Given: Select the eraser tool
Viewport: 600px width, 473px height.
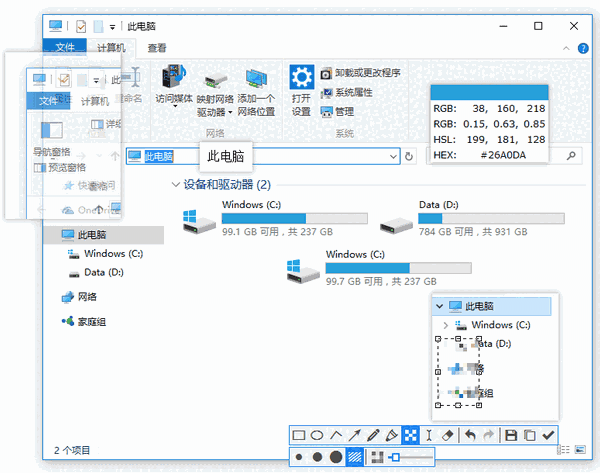Looking at the screenshot, I should click(x=447, y=435).
